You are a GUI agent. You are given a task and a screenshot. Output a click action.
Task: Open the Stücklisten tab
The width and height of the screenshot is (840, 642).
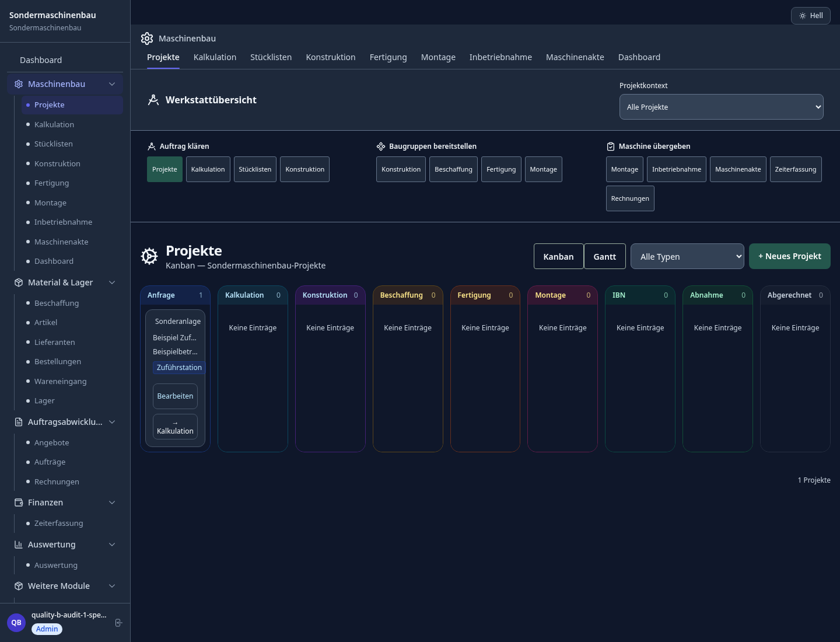pos(271,57)
